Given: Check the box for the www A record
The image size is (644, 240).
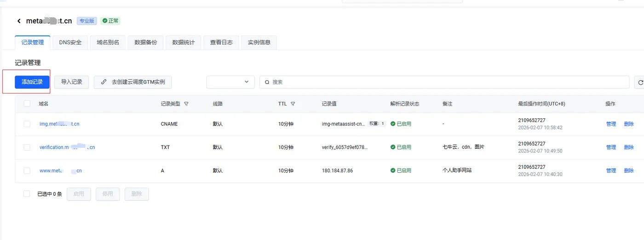Looking at the screenshot, I should pos(27,170).
